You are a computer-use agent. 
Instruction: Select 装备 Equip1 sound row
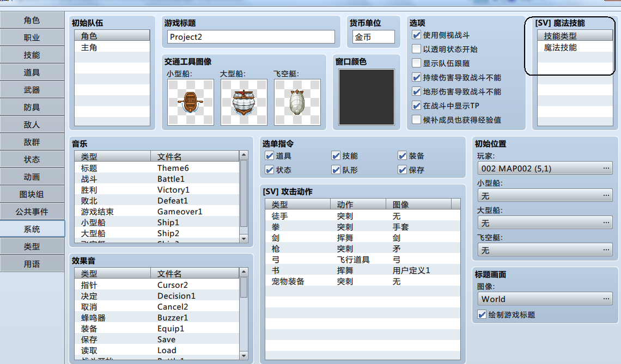click(157, 329)
